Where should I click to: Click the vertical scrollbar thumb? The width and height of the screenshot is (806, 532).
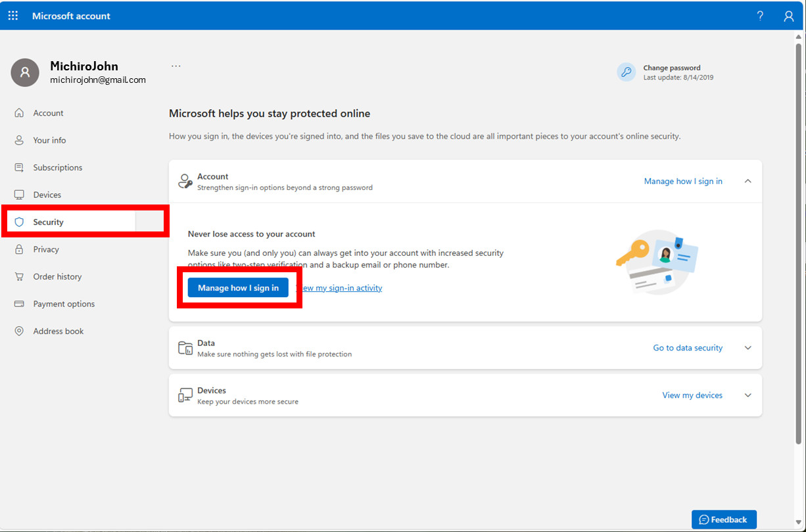[799, 243]
